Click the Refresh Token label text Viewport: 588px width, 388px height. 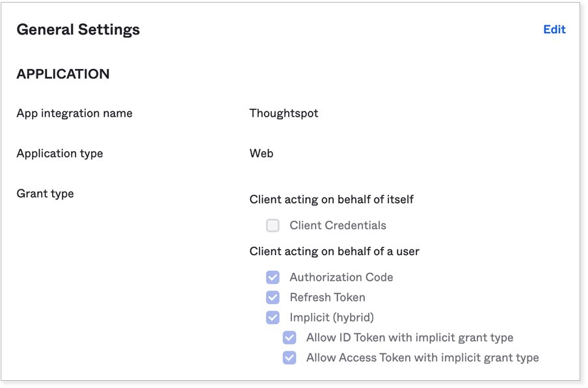click(328, 297)
